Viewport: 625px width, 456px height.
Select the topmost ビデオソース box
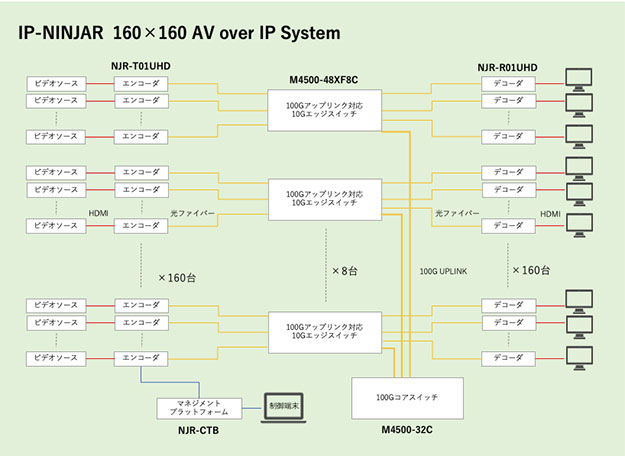[x=55, y=84]
